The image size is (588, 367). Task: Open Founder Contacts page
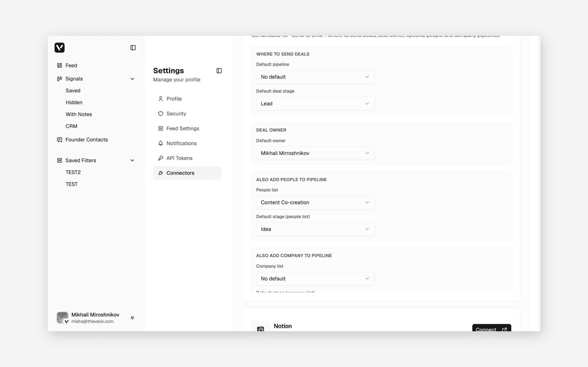(86, 140)
